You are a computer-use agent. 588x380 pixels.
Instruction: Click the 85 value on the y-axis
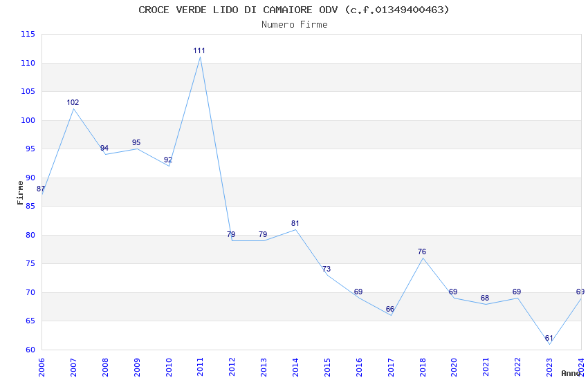pyautogui.click(x=30, y=207)
